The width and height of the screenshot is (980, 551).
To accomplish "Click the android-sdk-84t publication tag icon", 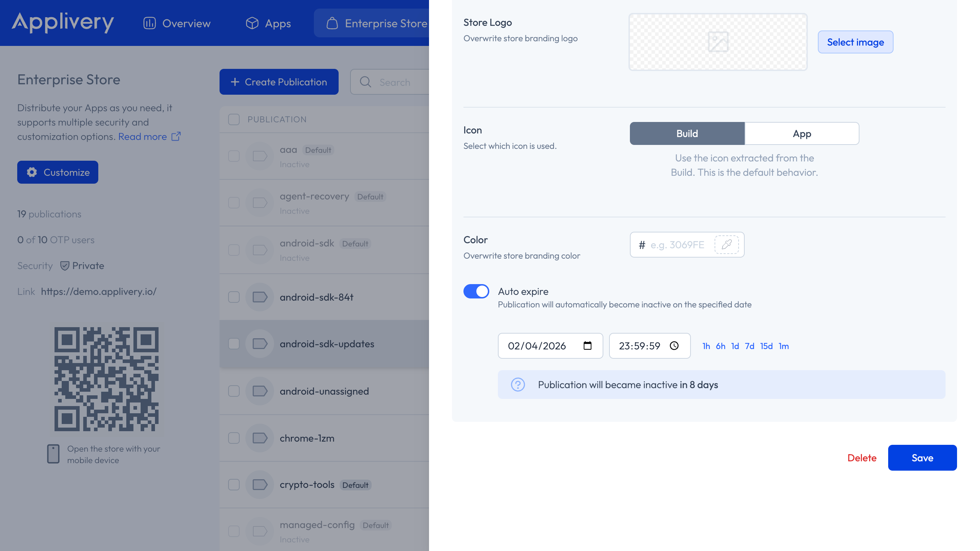I will [260, 297].
